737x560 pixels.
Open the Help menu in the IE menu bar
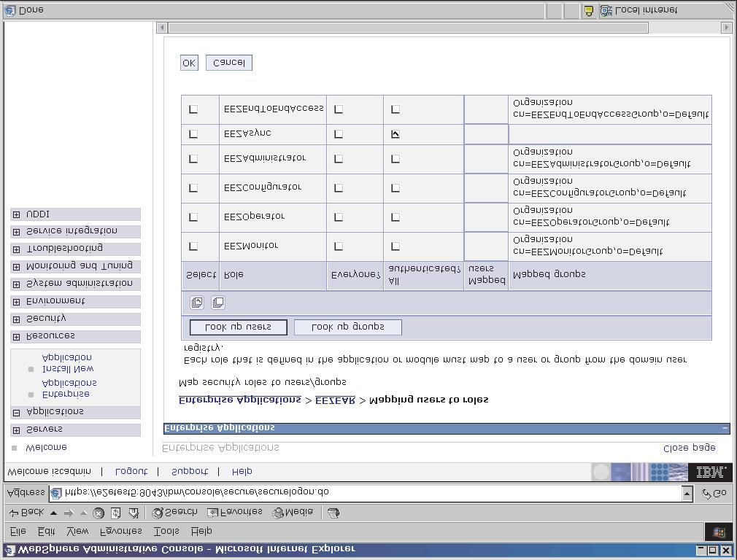pos(201,532)
